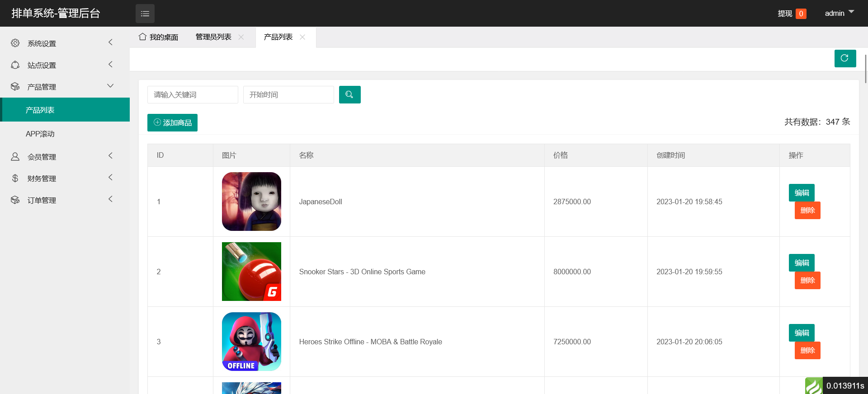Expand the 系统设置 sidebar menu
Screen dimensions: 868x394
pyautogui.click(x=62, y=43)
